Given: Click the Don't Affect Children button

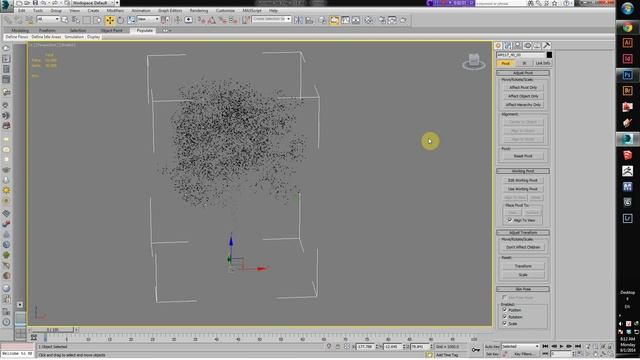Looking at the screenshot, I should 523,247.
